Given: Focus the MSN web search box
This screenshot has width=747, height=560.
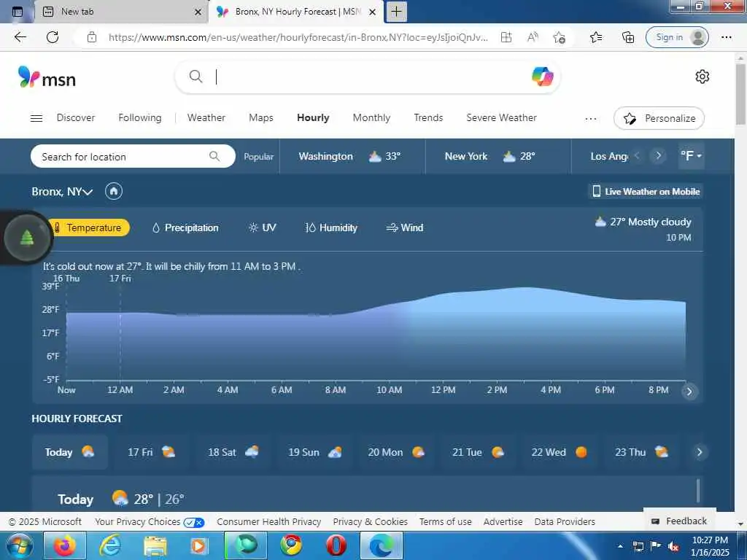Looking at the screenshot, I should pyautogui.click(x=367, y=77).
